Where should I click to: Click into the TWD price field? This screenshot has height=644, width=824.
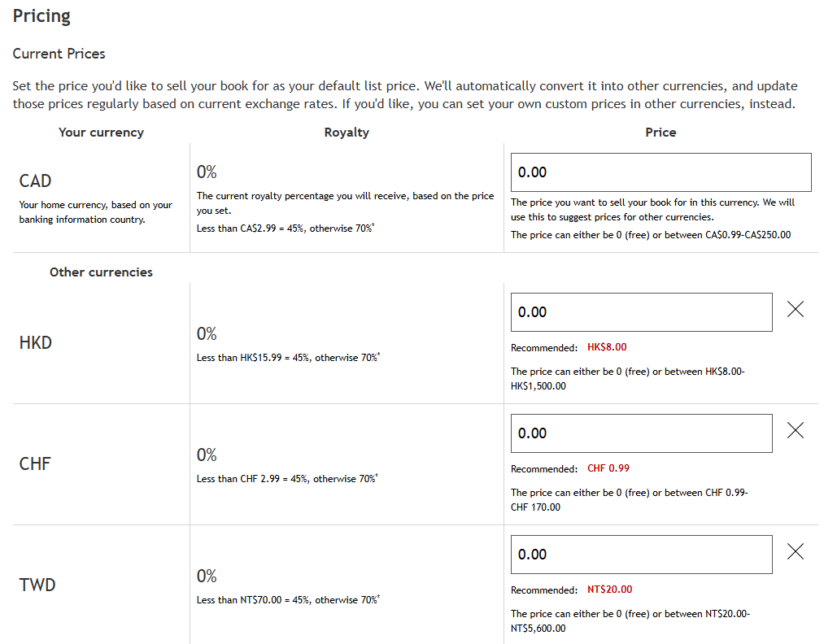pyautogui.click(x=641, y=555)
